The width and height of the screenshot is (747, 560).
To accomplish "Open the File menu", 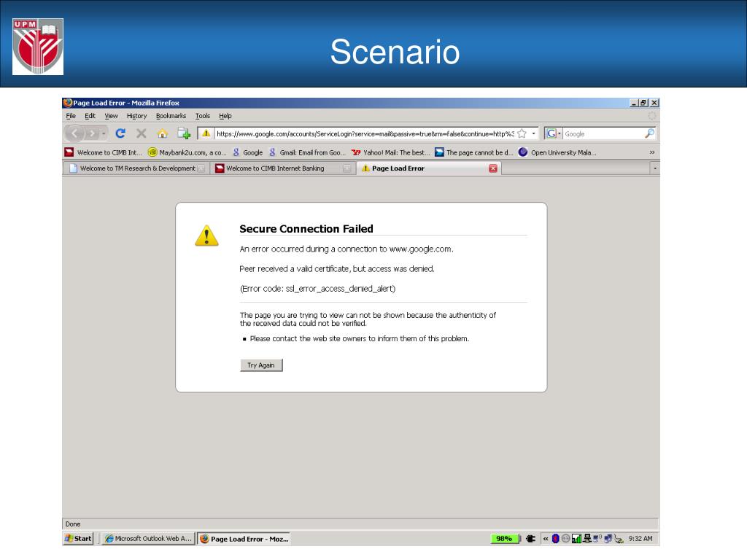I will [71, 116].
